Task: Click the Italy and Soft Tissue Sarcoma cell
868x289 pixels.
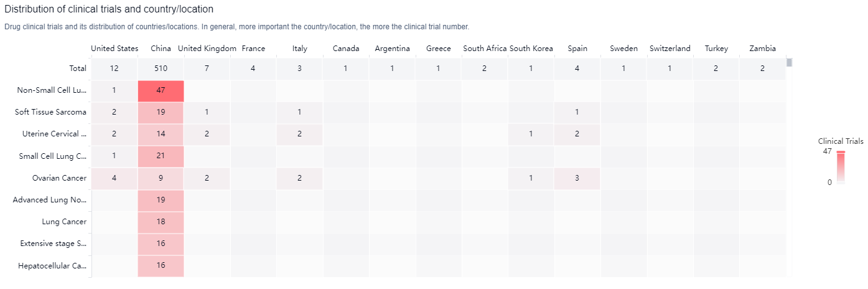Action: 299,112
